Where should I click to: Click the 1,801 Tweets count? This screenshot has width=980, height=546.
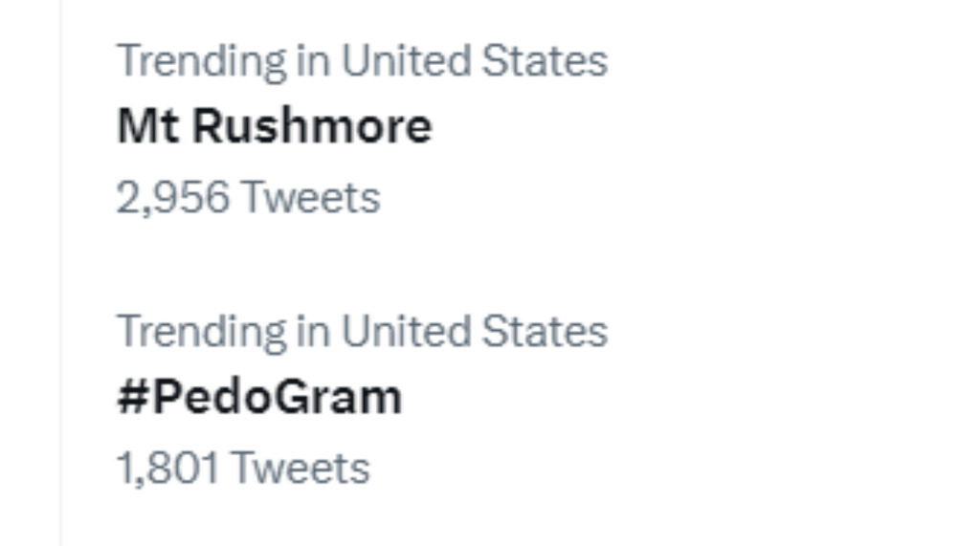pos(243,468)
